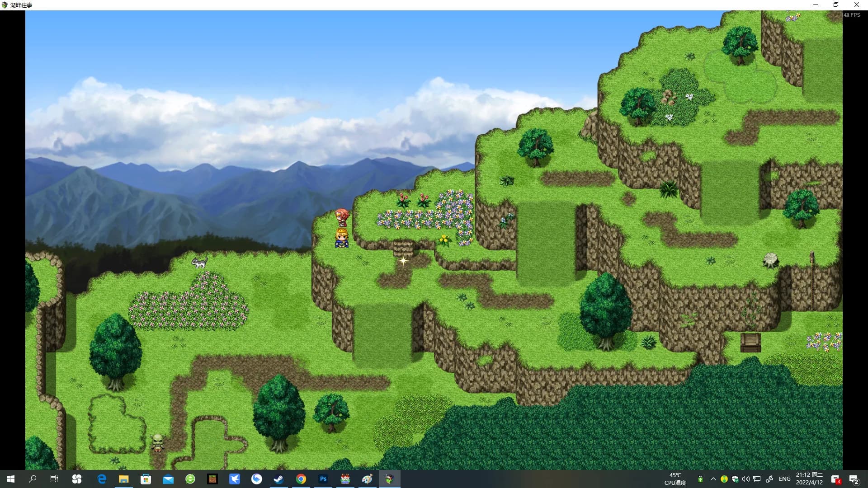Open the Windows Start menu
The image size is (868, 488).
point(11,479)
